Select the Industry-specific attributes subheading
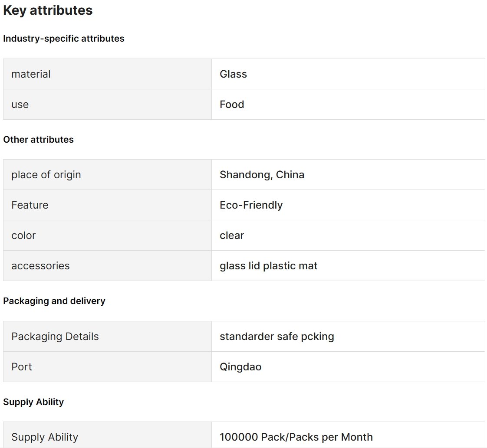487x448 pixels. (x=64, y=39)
